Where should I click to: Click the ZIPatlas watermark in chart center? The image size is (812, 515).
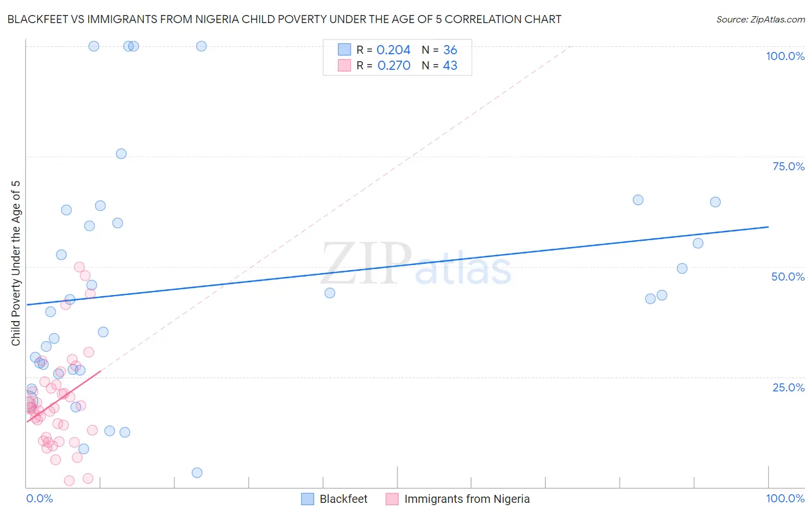[x=416, y=264]
